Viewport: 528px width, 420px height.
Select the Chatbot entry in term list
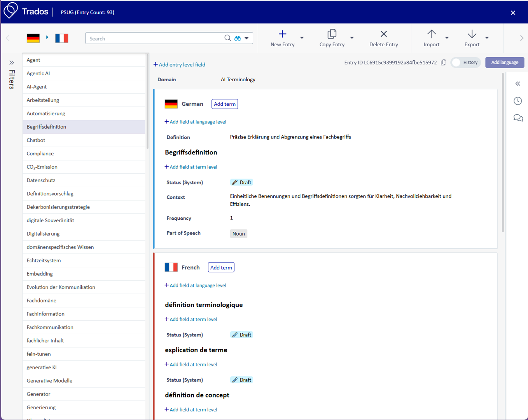36,140
